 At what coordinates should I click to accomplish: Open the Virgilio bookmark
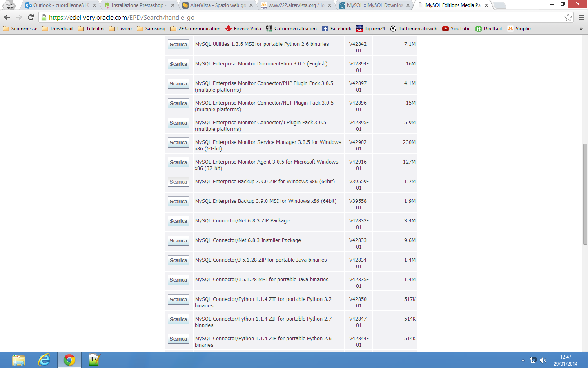click(x=519, y=29)
